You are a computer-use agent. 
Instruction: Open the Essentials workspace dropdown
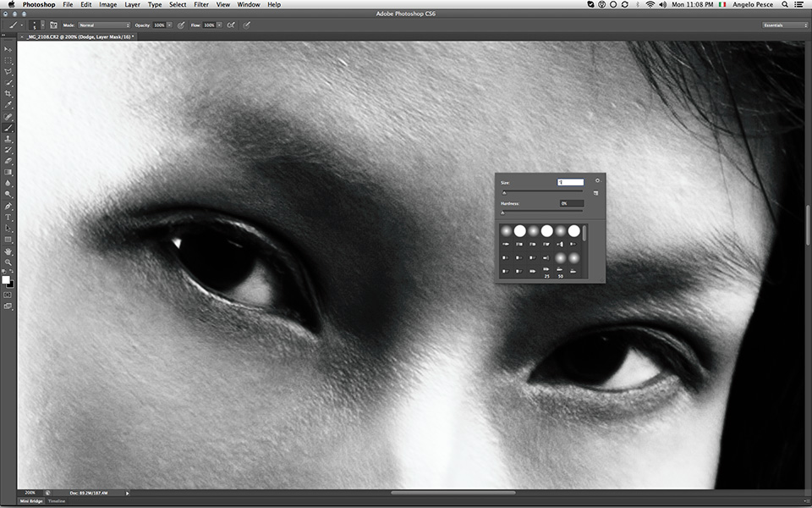(x=785, y=25)
